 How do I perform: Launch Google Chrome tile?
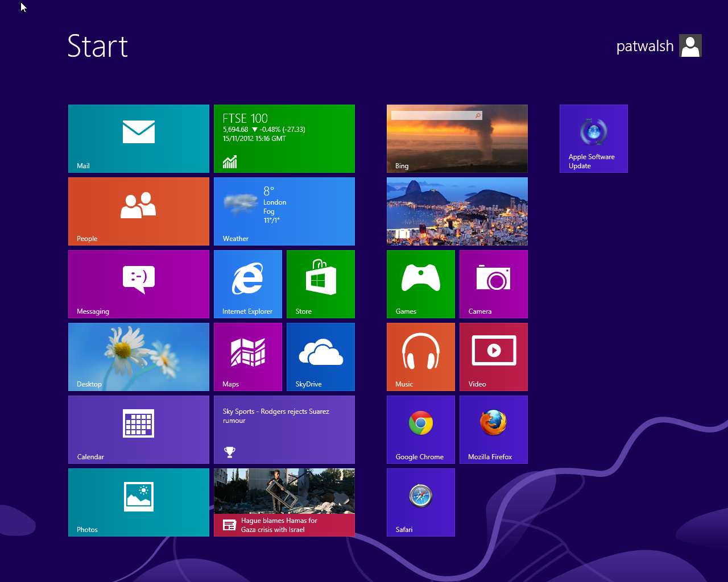tap(421, 430)
